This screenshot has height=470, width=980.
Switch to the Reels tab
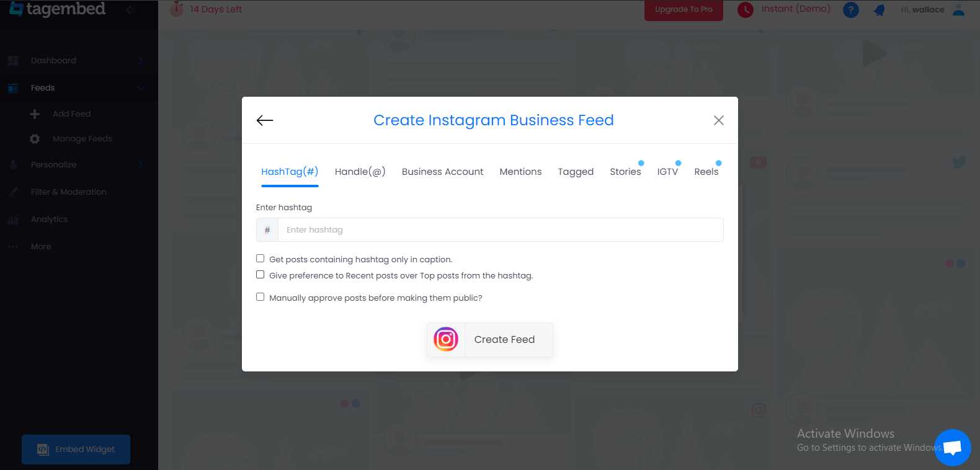click(x=706, y=172)
